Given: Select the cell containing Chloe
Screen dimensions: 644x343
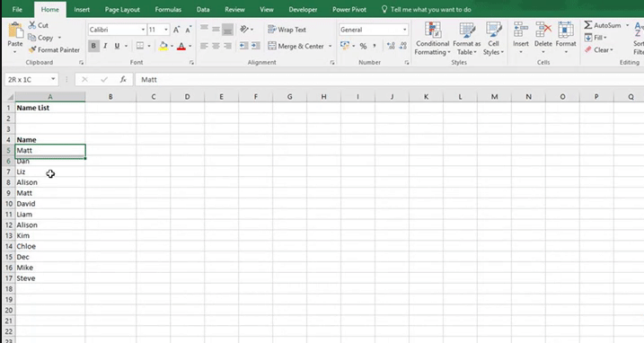Looking at the screenshot, I should coord(50,246).
